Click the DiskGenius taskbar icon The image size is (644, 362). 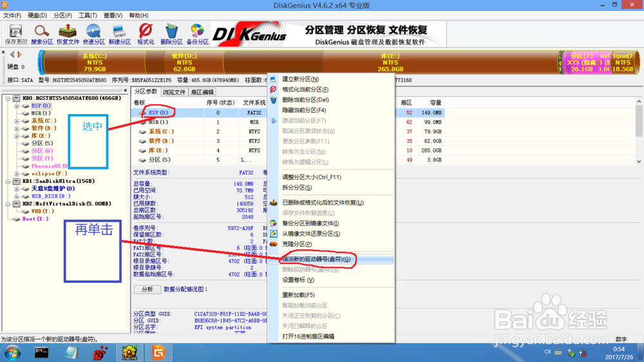(x=158, y=352)
